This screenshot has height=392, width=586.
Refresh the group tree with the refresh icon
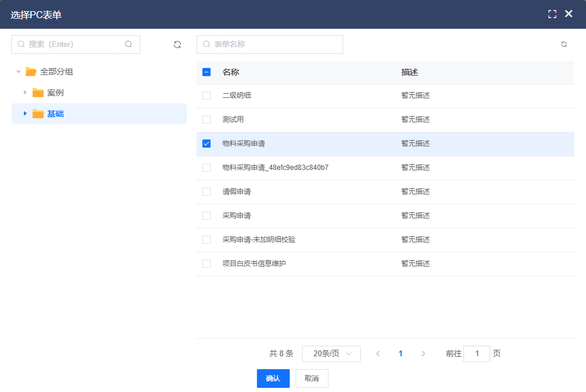177,45
